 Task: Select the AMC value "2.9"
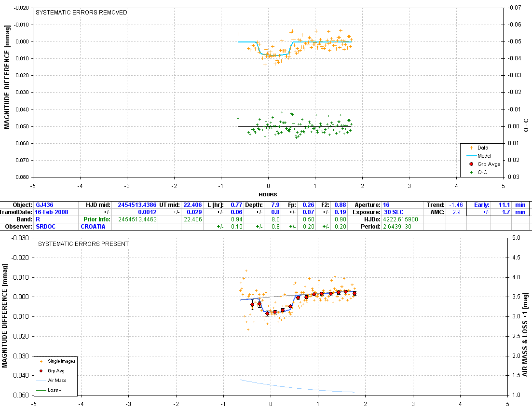tap(456, 212)
